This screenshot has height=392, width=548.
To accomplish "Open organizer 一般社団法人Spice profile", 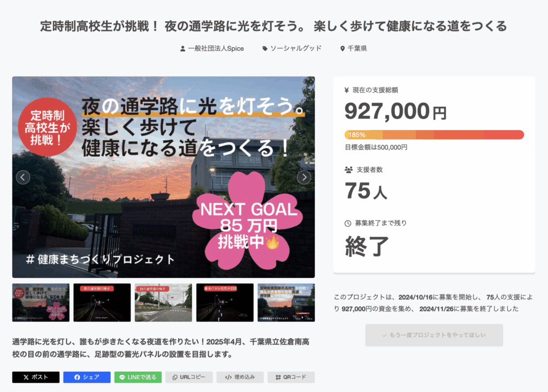I will click(212, 49).
